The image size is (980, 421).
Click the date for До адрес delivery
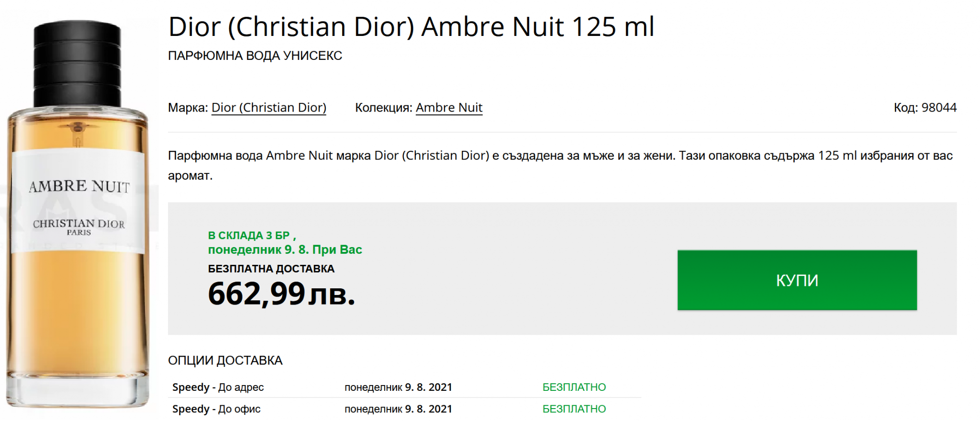(x=398, y=387)
